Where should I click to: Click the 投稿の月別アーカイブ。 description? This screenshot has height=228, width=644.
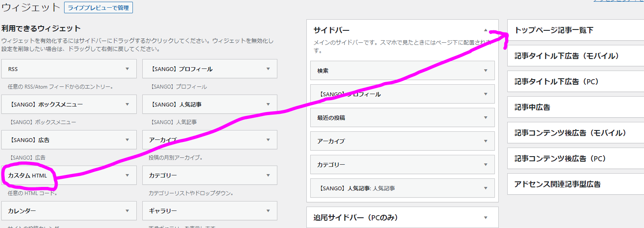pos(176,158)
